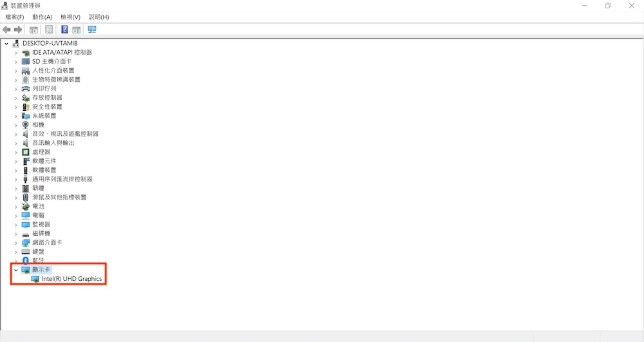Select the 相機 camera category icon
The image size is (644, 342).
26,125
